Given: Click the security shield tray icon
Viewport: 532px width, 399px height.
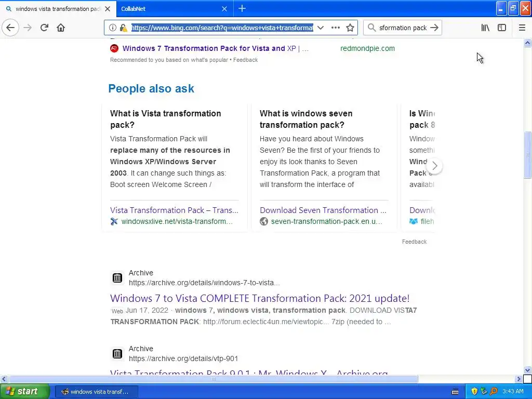Looking at the screenshot, I should pos(474,391).
